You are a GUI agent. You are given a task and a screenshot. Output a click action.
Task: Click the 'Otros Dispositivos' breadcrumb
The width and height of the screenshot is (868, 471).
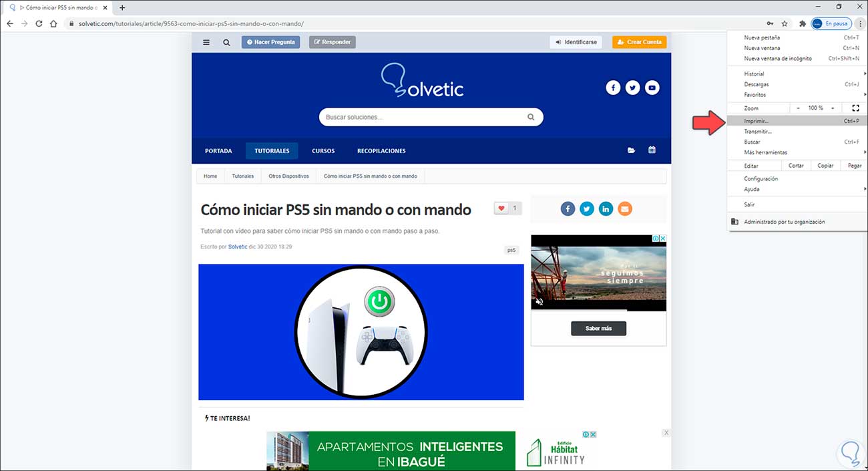[x=288, y=176]
